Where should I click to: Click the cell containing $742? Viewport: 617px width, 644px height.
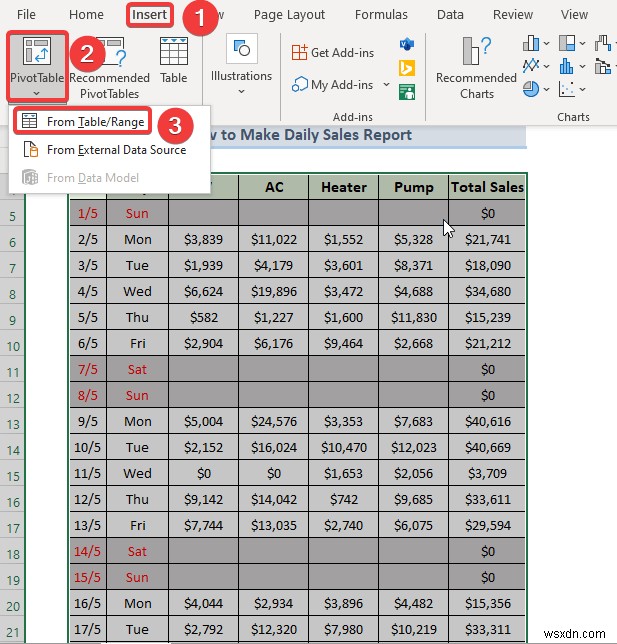(343, 499)
